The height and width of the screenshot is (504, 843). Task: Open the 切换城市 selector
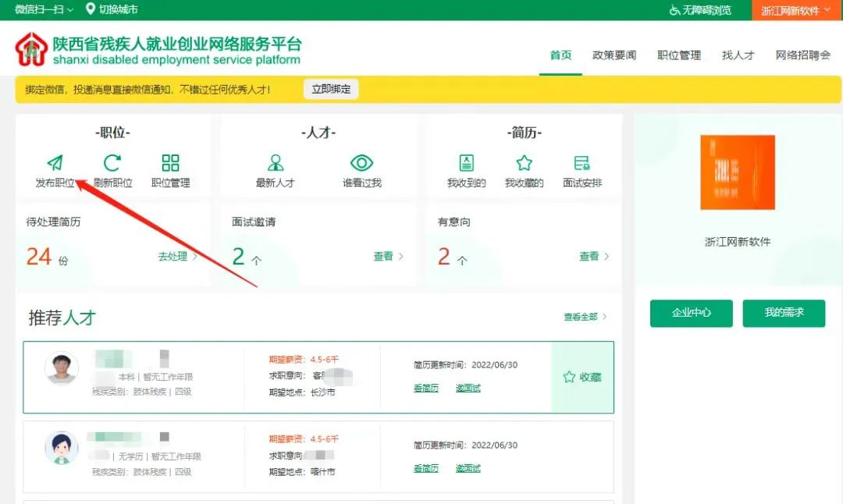[109, 10]
